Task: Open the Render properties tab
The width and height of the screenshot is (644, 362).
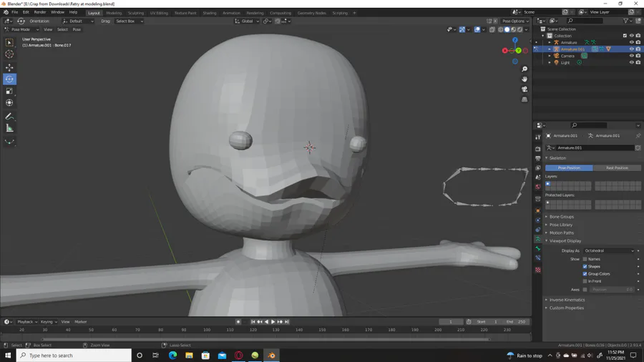Action: tap(538, 149)
